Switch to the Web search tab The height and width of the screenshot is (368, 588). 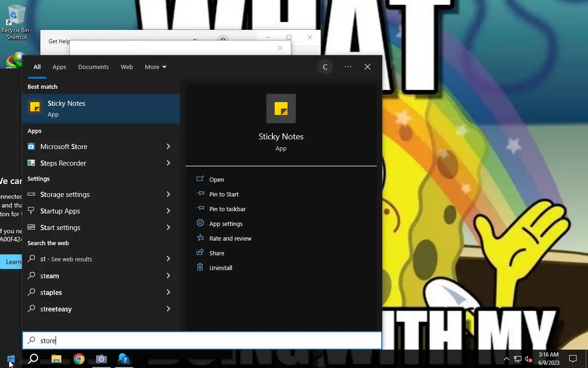(x=127, y=67)
